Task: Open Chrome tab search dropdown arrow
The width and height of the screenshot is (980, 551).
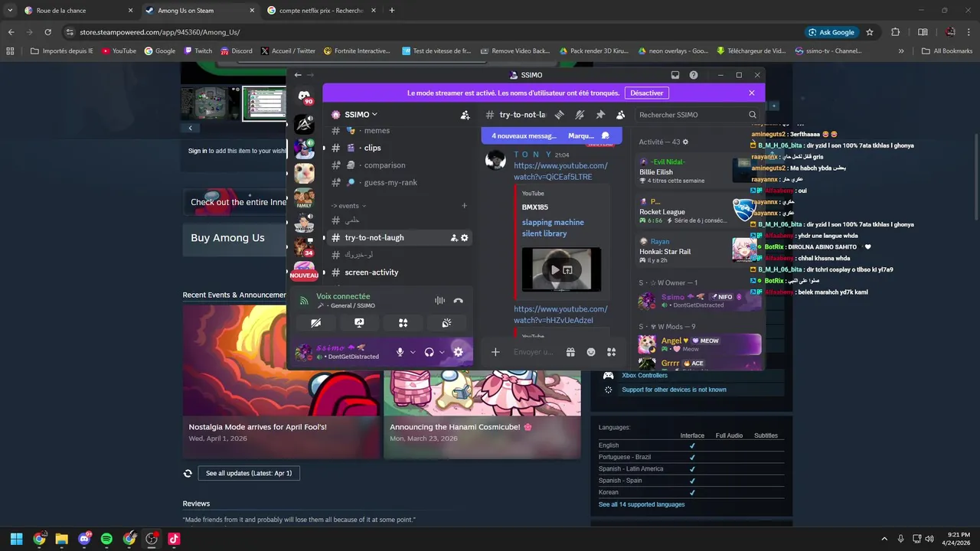Action: tap(10, 11)
